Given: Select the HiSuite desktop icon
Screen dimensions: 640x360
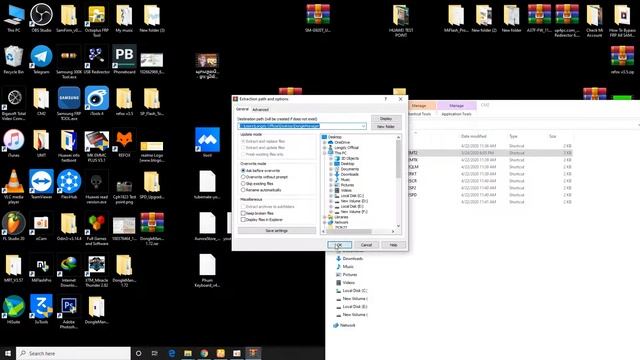Looking at the screenshot, I should coord(13,308).
